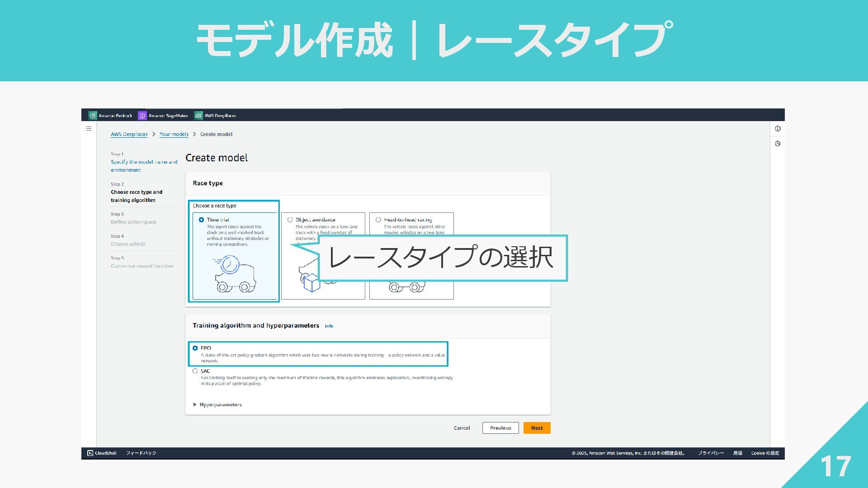
Task: Click the Your models breadcrumb link
Action: [x=174, y=134]
